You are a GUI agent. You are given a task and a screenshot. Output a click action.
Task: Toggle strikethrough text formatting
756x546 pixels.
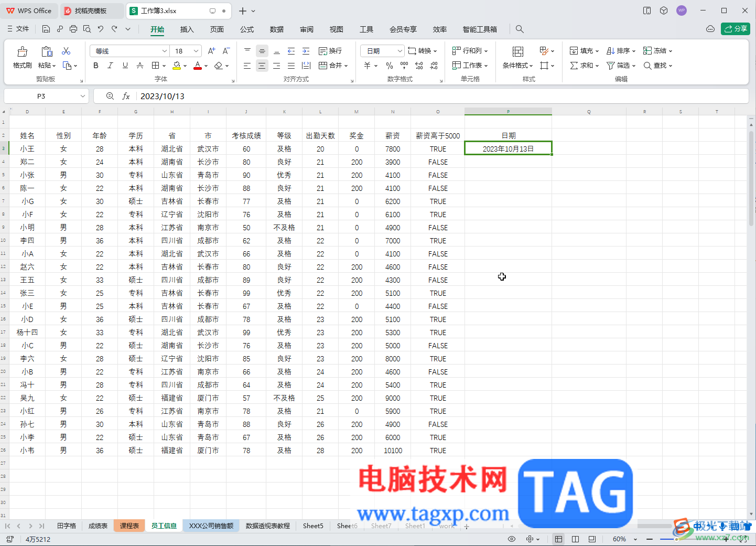click(x=139, y=66)
